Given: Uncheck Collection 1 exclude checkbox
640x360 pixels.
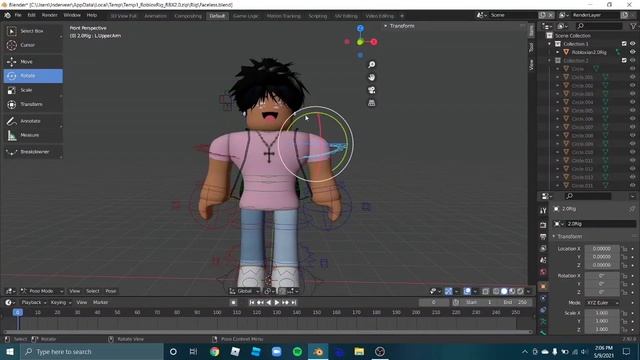Looking at the screenshot, I should click(624, 44).
